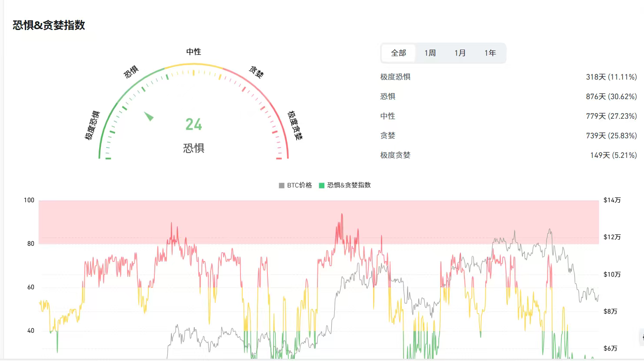Click the 极度贪婪 row showing 149天
The width and height of the screenshot is (644, 361).
(508, 155)
